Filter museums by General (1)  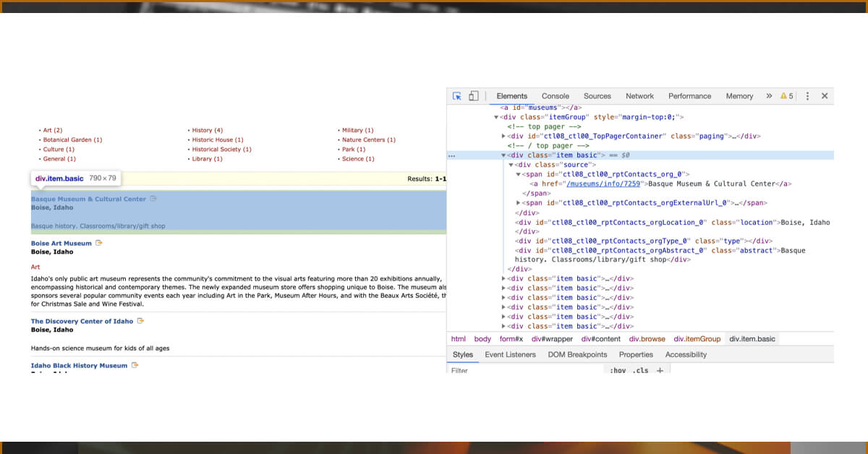click(x=60, y=158)
